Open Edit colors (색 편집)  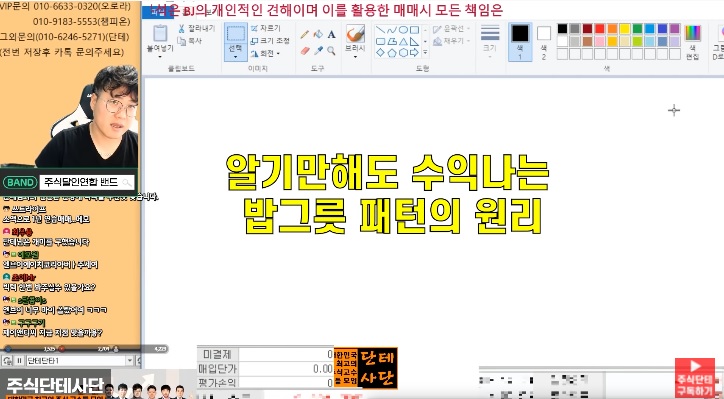(x=693, y=42)
